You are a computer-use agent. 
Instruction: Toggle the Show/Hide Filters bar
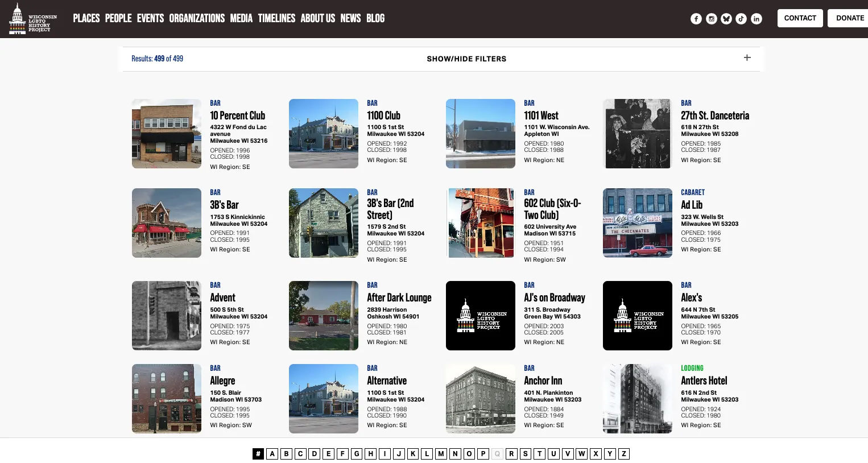coord(466,59)
